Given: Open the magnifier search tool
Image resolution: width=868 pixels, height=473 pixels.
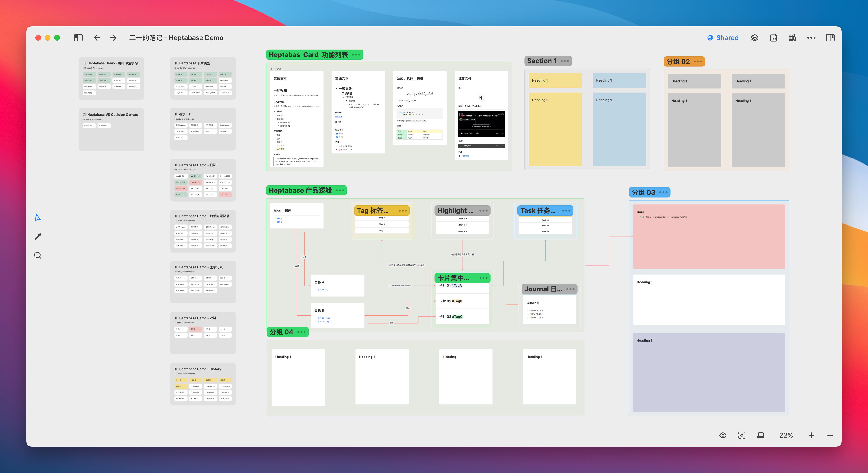Looking at the screenshot, I should pyautogui.click(x=38, y=255).
